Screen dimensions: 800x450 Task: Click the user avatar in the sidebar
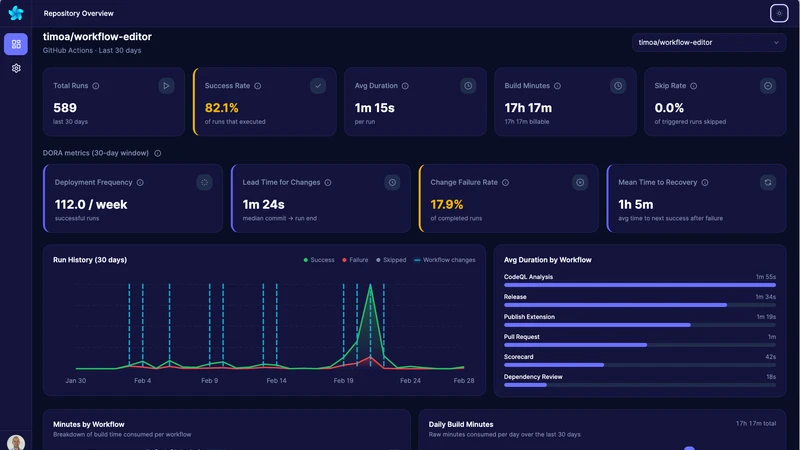click(x=16, y=442)
